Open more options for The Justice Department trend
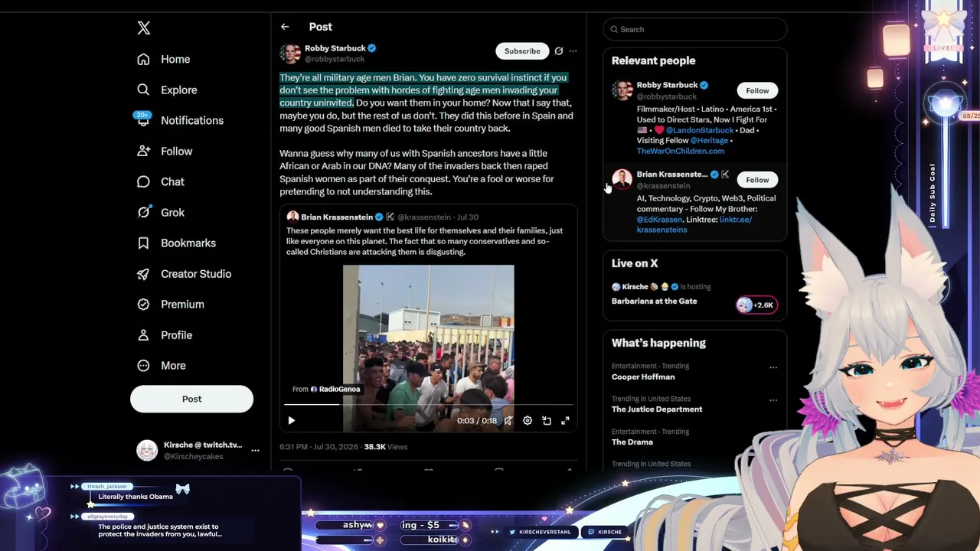This screenshot has height=551, width=980. pyautogui.click(x=773, y=400)
